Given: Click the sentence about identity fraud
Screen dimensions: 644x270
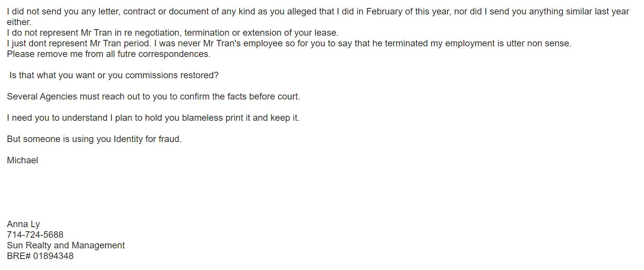Looking at the screenshot, I should [x=94, y=139].
